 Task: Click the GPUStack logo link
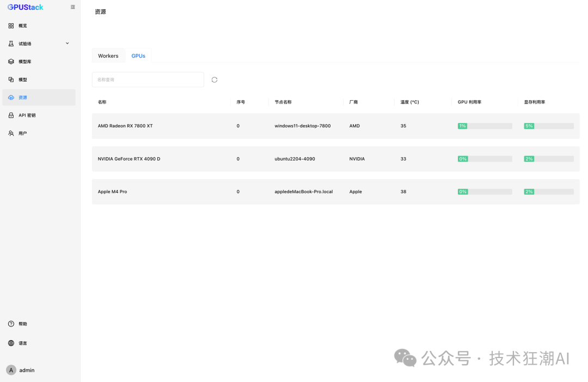click(x=26, y=7)
